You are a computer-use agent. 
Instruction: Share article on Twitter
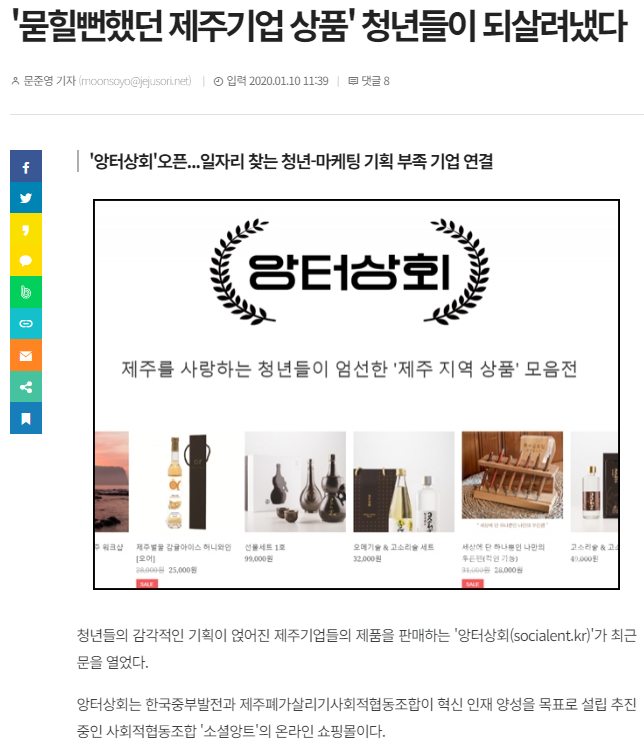coord(26,198)
